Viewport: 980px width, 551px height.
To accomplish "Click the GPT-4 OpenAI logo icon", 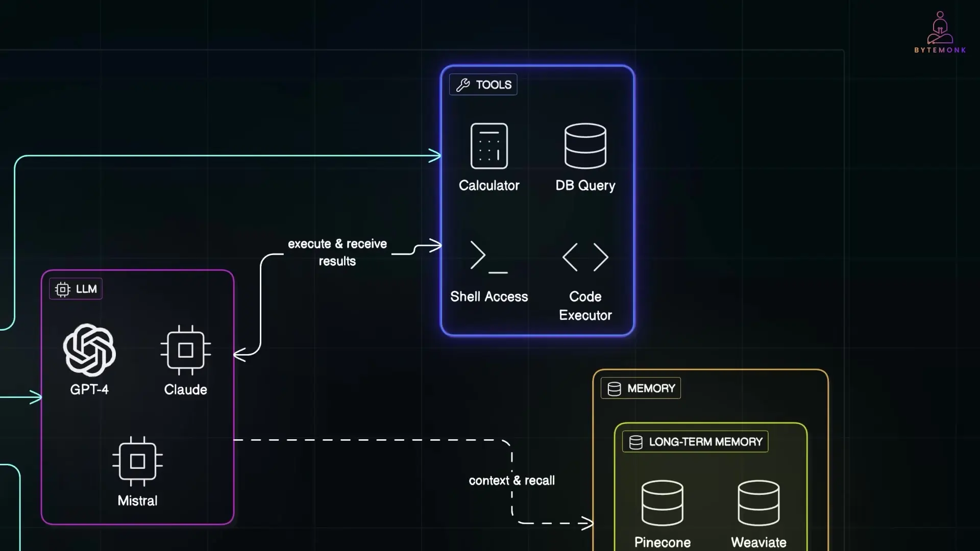I will (89, 350).
